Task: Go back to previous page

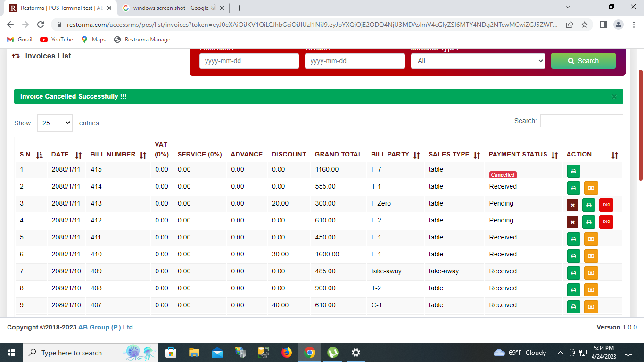Action: tap(10, 25)
